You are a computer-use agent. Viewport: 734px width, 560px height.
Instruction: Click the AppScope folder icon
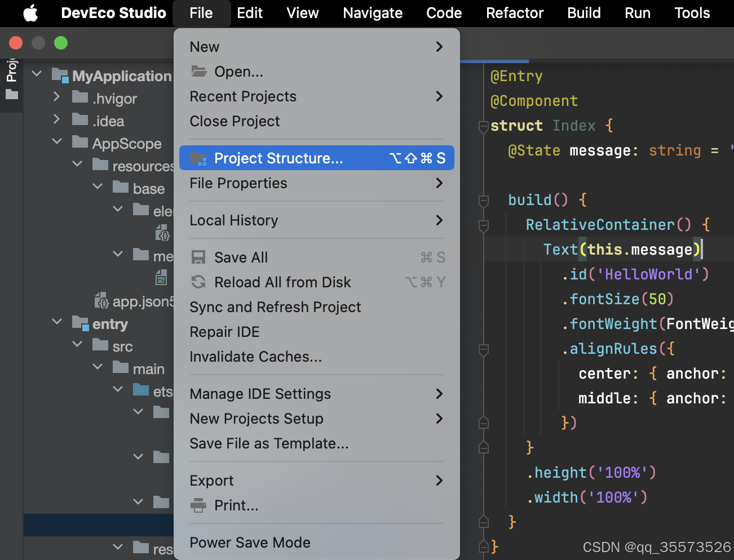(80, 143)
